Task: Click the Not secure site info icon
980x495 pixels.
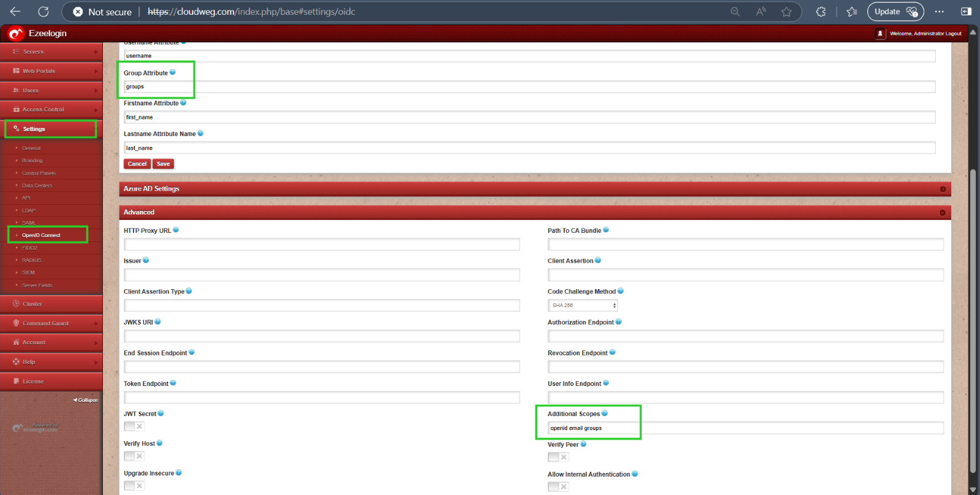Action: (x=78, y=12)
